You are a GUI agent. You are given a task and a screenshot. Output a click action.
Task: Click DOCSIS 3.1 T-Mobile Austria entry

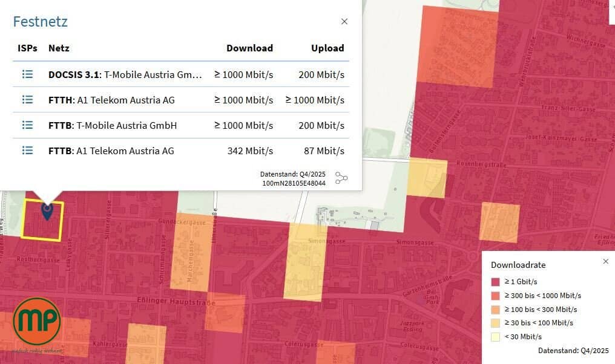click(125, 74)
